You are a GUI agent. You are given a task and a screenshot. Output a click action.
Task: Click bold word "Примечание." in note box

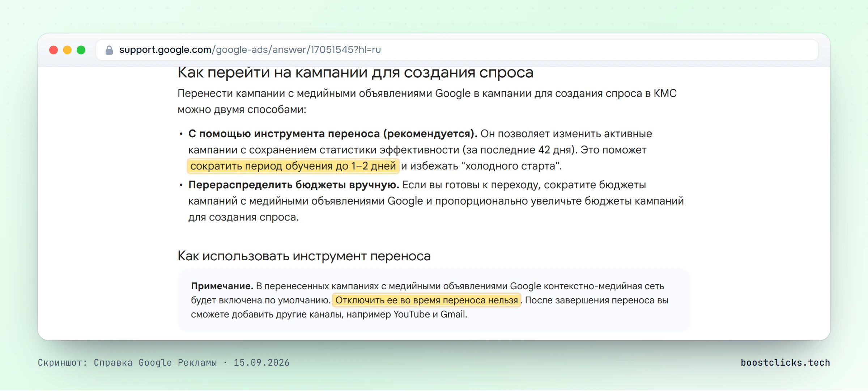click(x=222, y=286)
